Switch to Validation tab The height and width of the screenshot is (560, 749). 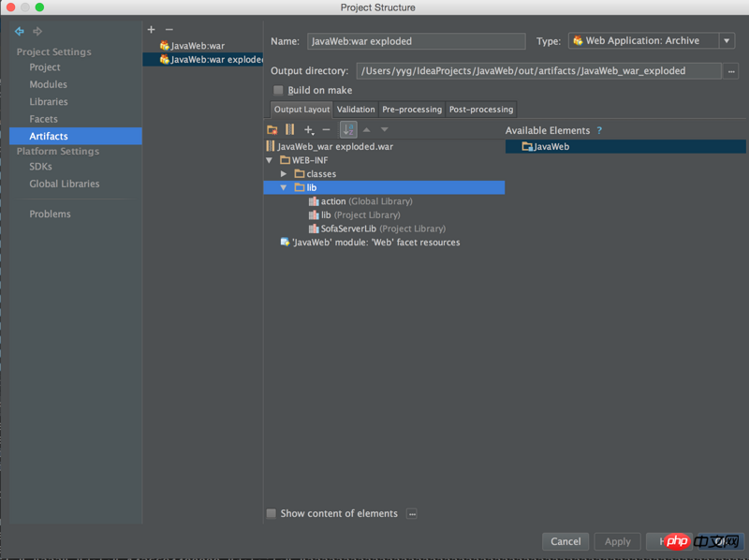coord(356,110)
